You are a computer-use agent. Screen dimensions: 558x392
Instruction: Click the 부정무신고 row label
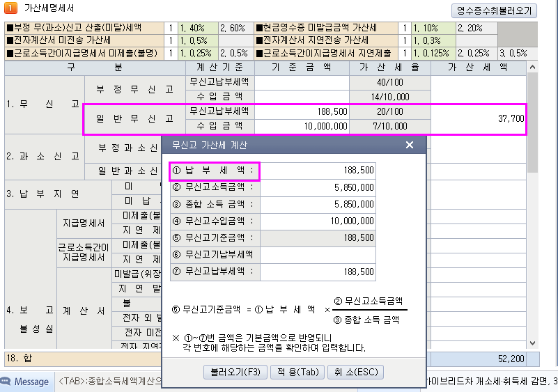(x=134, y=89)
